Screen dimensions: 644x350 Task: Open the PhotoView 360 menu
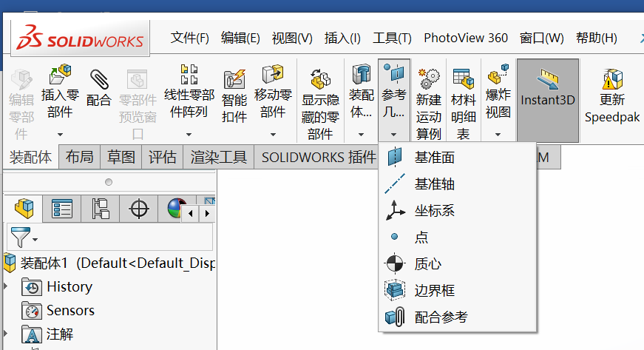point(466,38)
